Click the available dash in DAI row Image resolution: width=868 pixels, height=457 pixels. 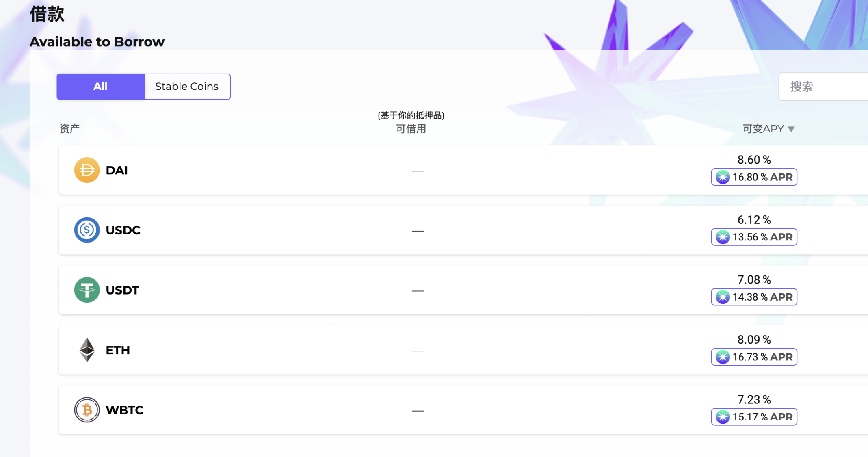coord(418,171)
